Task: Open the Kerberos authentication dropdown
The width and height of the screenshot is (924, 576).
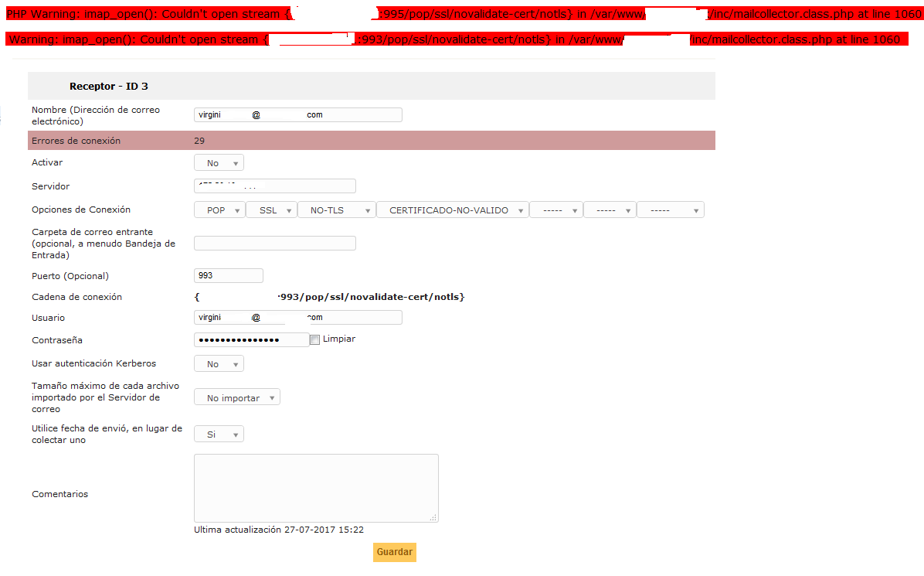Action: pyautogui.click(x=219, y=363)
